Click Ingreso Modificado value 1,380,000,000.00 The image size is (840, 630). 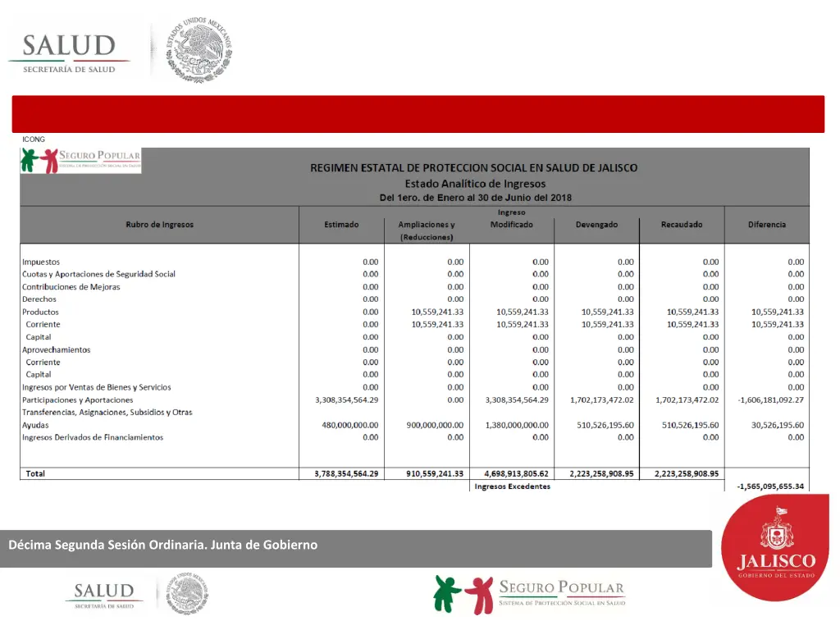click(517, 426)
